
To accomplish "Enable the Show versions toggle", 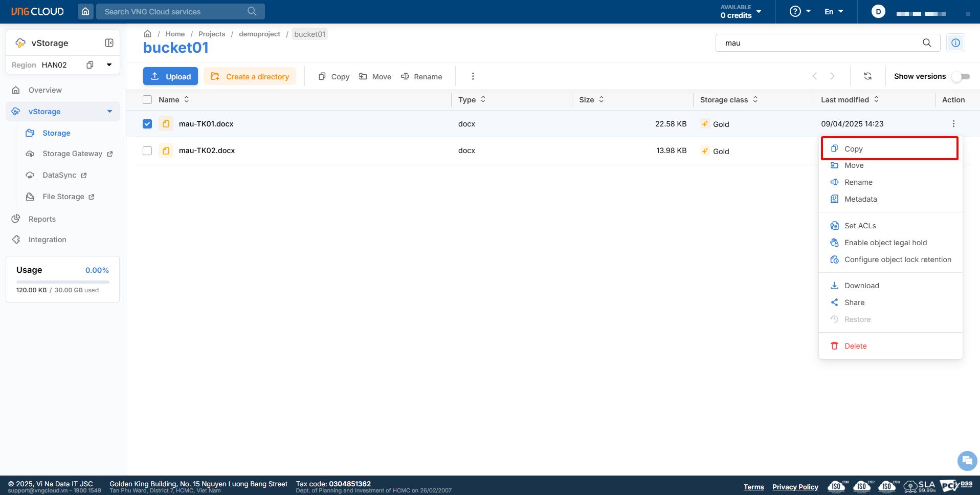I will 961,76.
